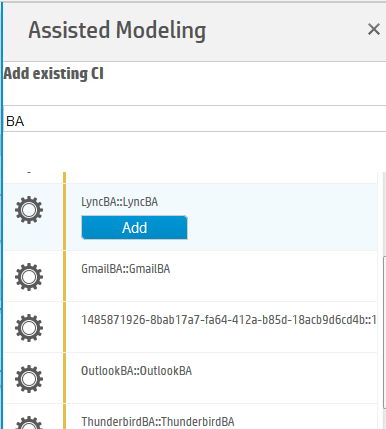The image size is (386, 429).
Task: Pick the OutlookBA::OutlookBA result
Action: [x=136, y=371]
